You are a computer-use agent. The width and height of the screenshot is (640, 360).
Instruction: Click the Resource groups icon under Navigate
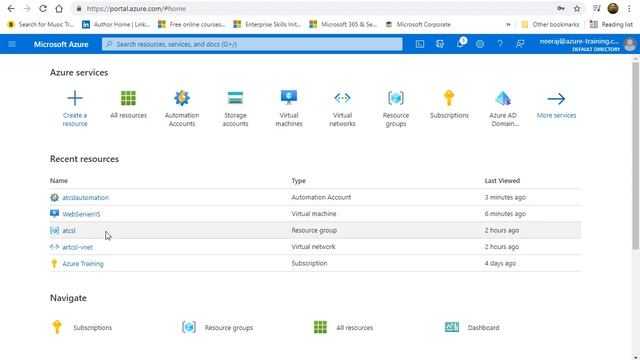[x=189, y=327]
